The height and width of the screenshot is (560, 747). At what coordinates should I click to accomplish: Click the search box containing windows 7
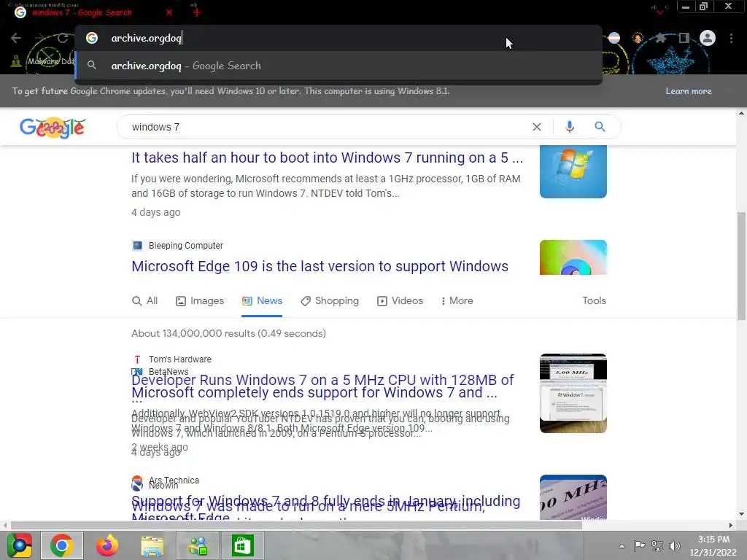329,127
